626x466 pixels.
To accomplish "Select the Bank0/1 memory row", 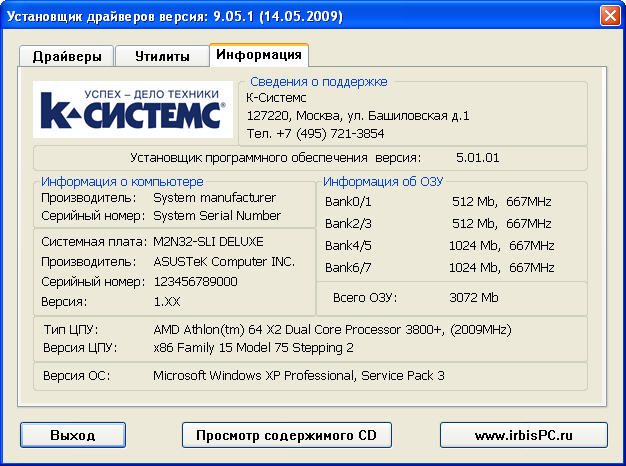I will point(440,201).
